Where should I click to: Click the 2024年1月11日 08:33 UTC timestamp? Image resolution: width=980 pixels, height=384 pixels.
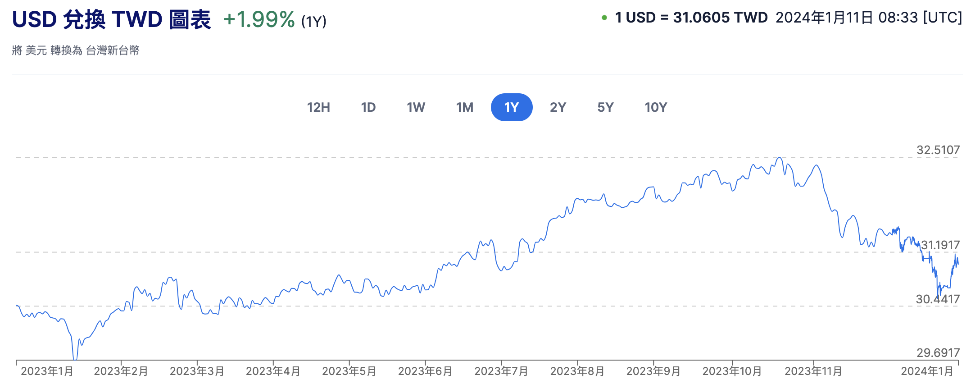click(x=869, y=18)
